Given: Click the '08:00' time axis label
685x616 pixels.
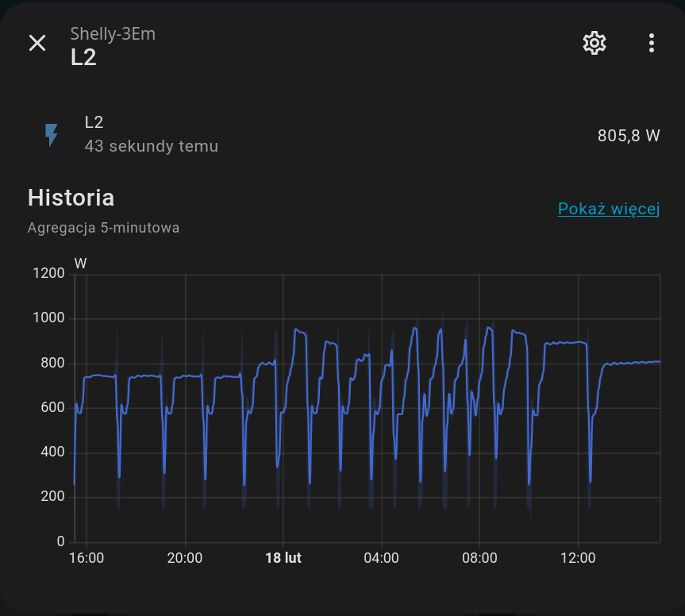Looking at the screenshot, I should [x=479, y=558].
